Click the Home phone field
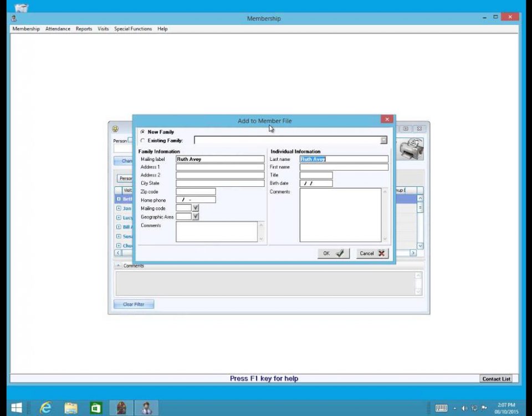 pyautogui.click(x=196, y=200)
